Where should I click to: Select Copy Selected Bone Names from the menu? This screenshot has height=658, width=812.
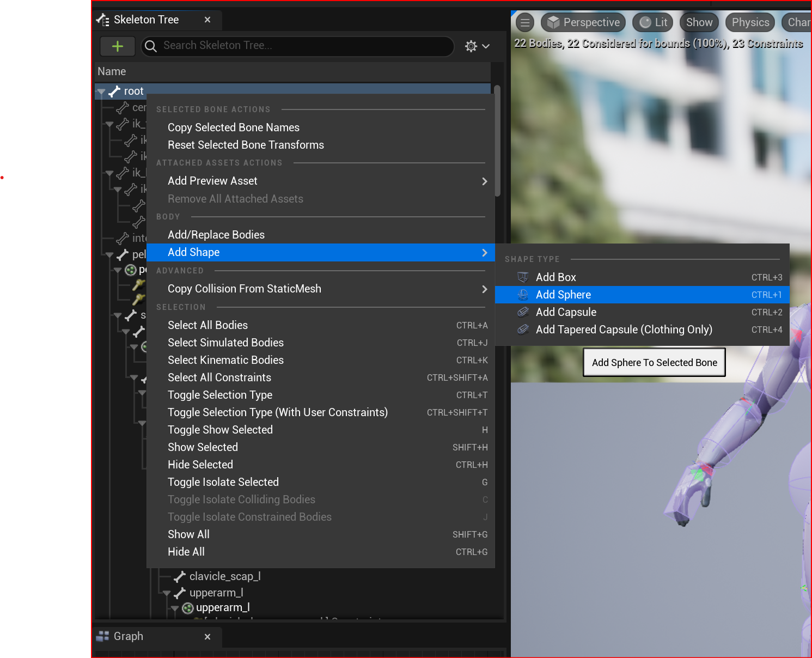click(x=233, y=127)
